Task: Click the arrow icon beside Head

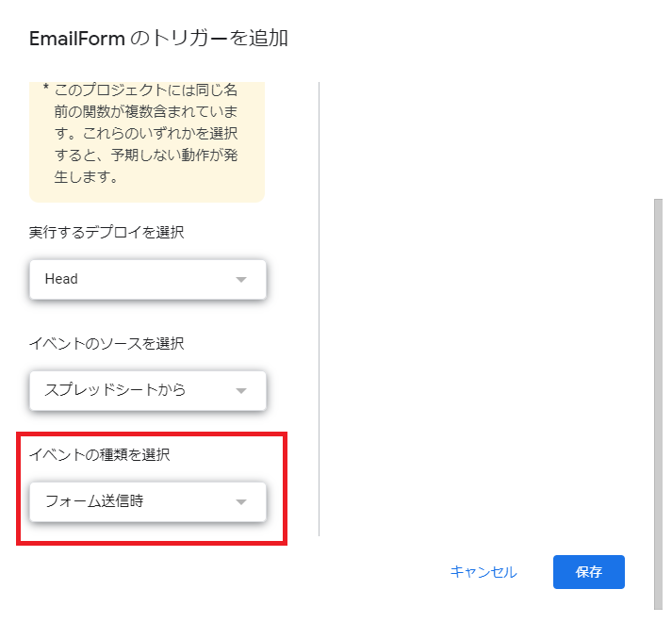Action: 240,280
